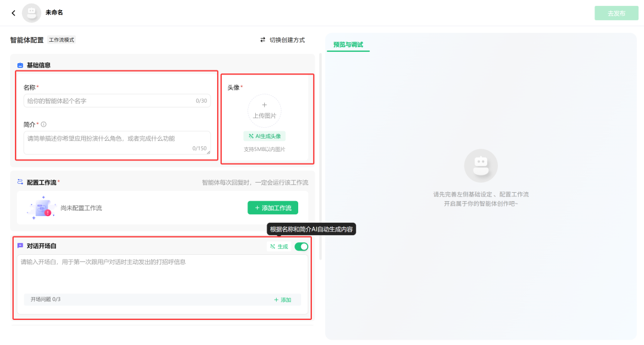Viewport: 644px width, 345px height.
Task: Click the info icon beside 简介
Action: [x=44, y=124]
